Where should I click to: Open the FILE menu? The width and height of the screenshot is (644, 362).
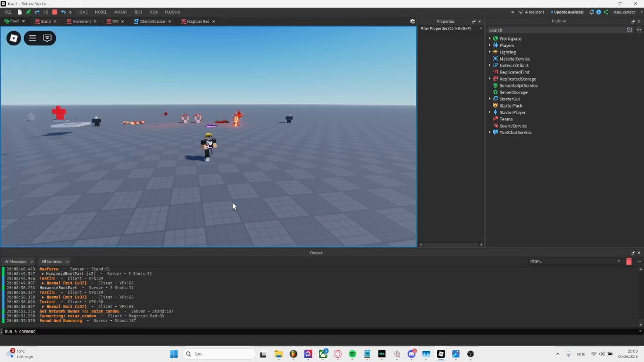click(x=8, y=12)
